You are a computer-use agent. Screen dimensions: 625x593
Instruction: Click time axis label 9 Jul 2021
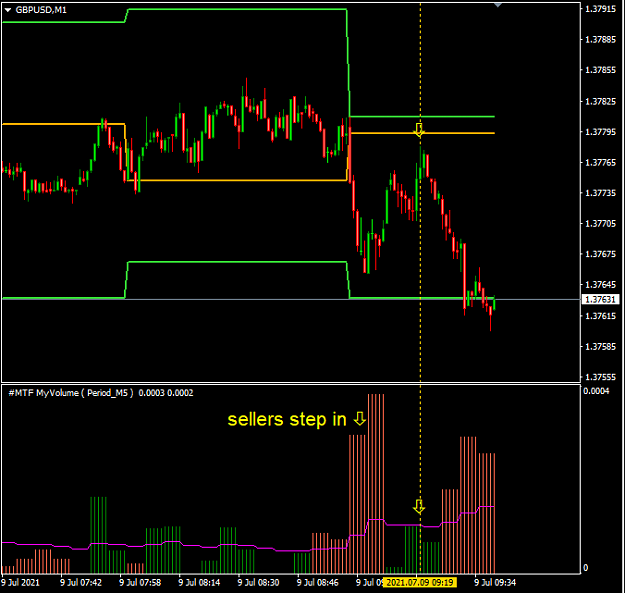coord(21,583)
